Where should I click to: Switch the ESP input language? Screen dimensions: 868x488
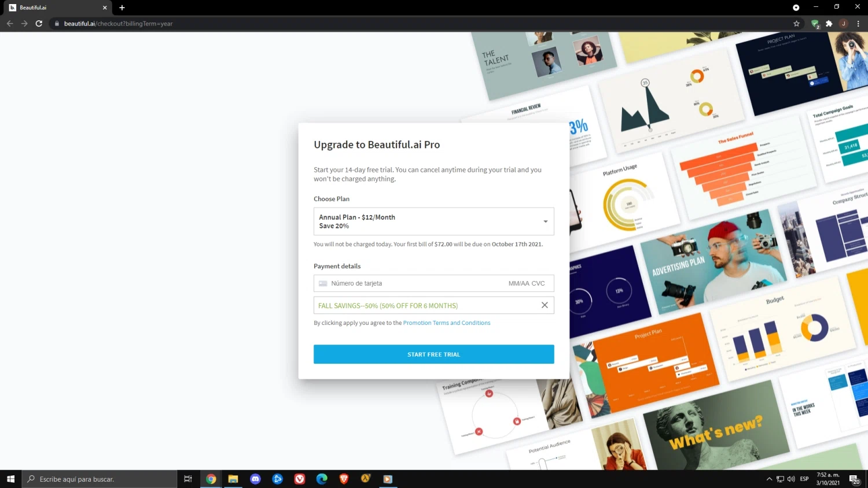tap(804, 479)
